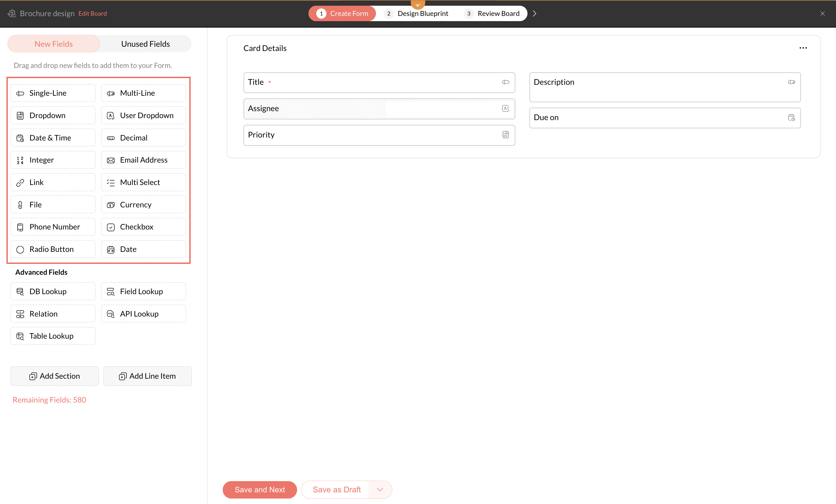Viewport: 836px width, 504px height.
Task: Click the Priority field in the form
Action: tap(379, 135)
